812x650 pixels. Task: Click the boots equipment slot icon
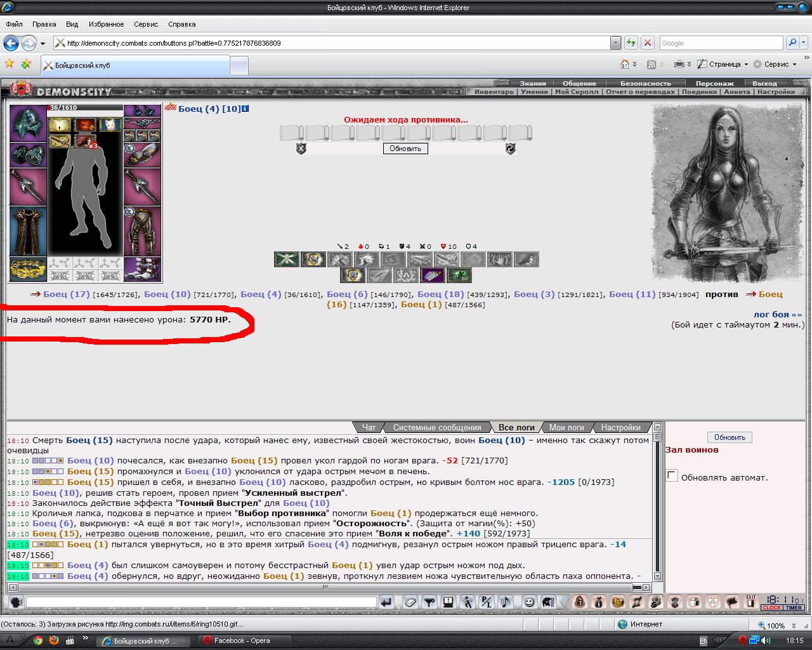142,269
